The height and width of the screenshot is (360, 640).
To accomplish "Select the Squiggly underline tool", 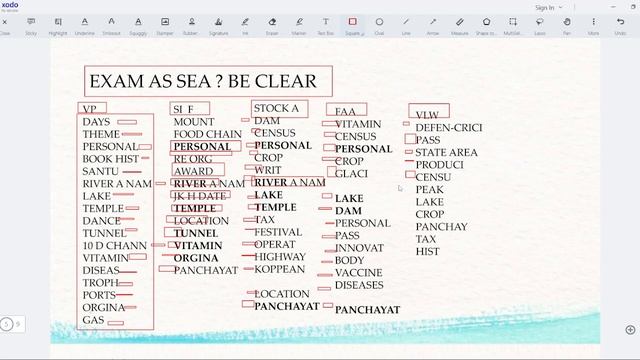I will 138,25.
